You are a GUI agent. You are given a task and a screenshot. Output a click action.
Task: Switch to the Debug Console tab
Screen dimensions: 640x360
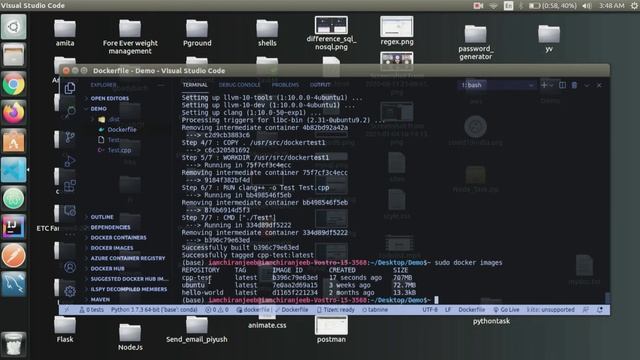coord(239,84)
